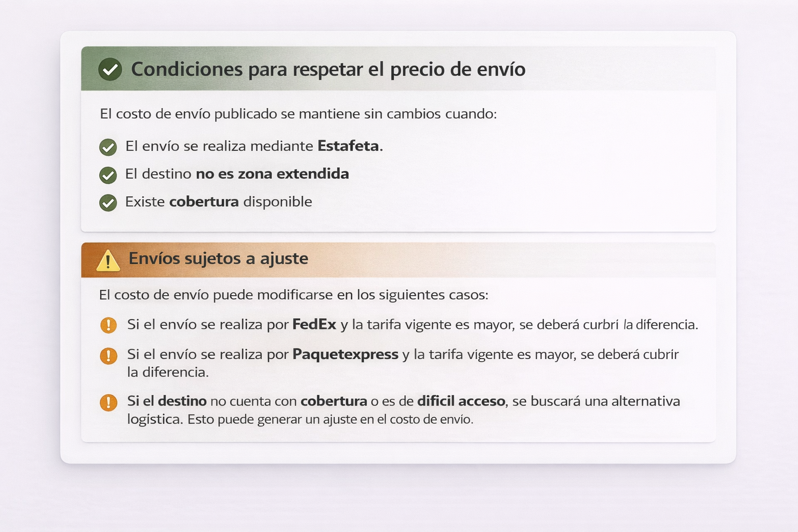Image resolution: width=798 pixels, height=532 pixels.
Task: Click the sentence 'El costo de envío publicado se mantiene'
Action: 298,114
